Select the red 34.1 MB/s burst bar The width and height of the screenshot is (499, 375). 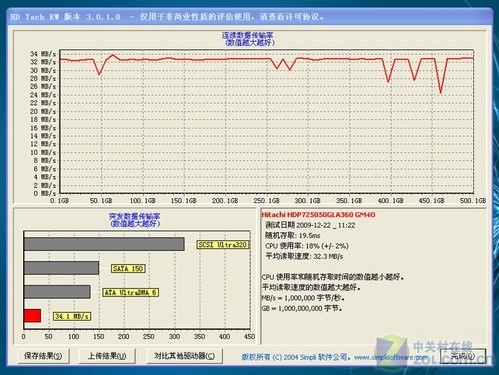coord(32,316)
